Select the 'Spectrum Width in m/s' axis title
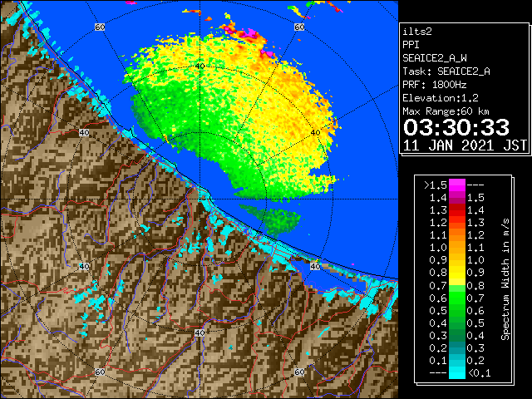 (505, 279)
